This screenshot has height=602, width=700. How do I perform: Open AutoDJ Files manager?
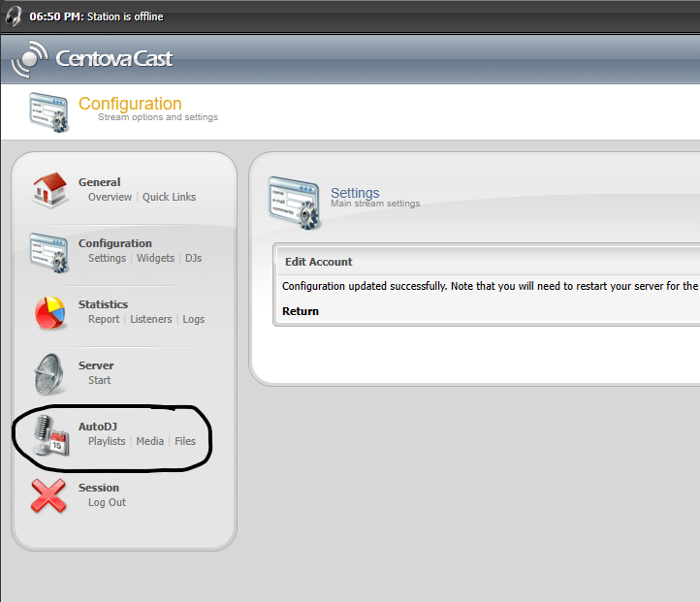pos(185,441)
